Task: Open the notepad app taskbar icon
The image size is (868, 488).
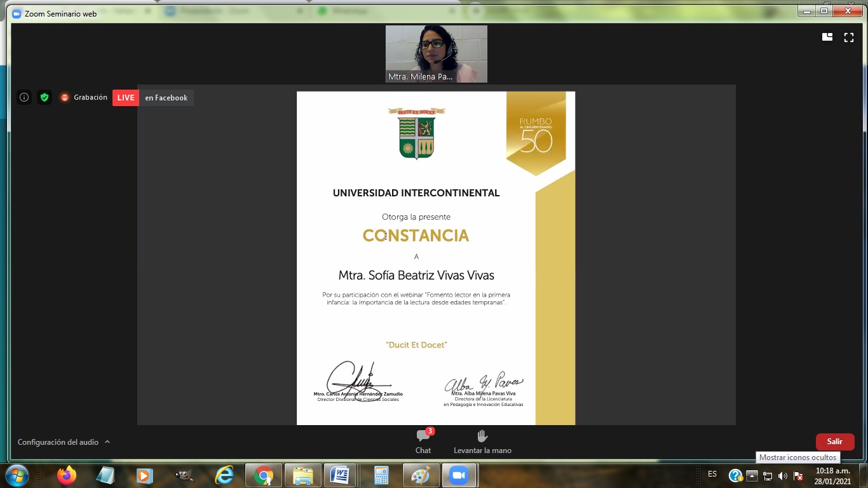Action: tap(105, 475)
